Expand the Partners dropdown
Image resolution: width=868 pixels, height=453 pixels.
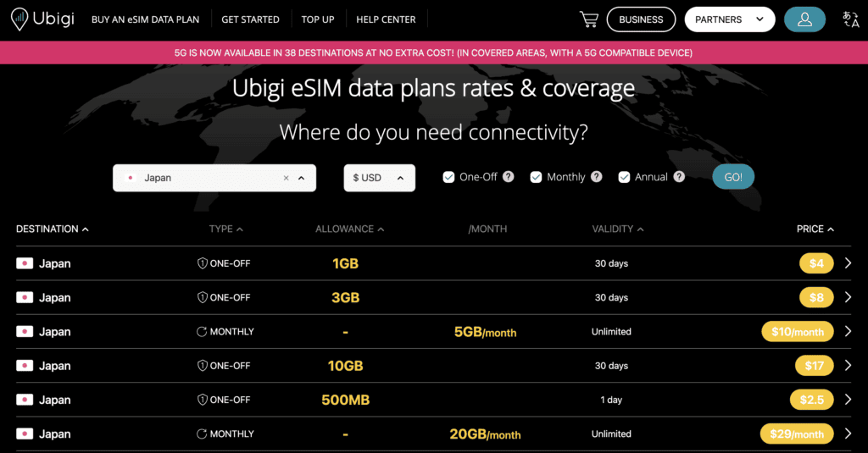coord(729,19)
